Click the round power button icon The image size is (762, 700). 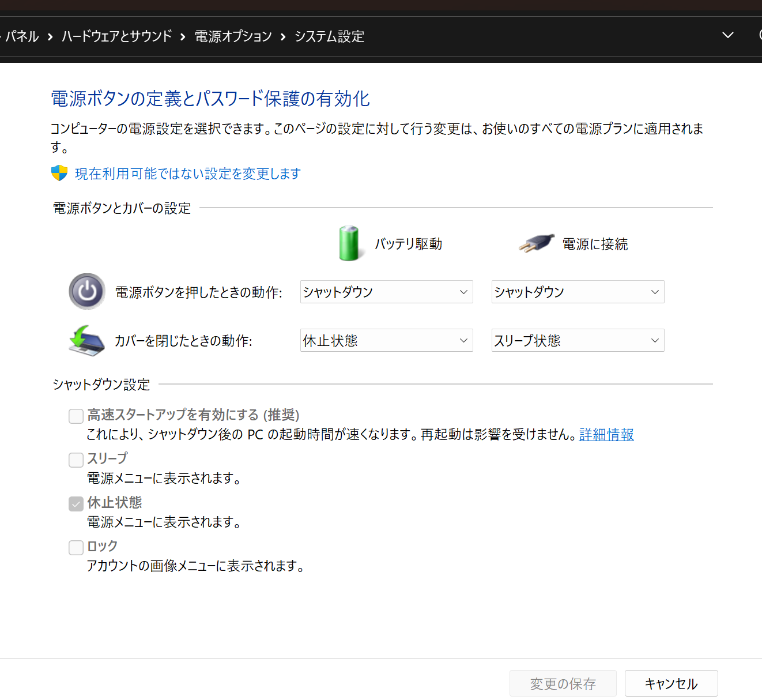click(x=87, y=292)
